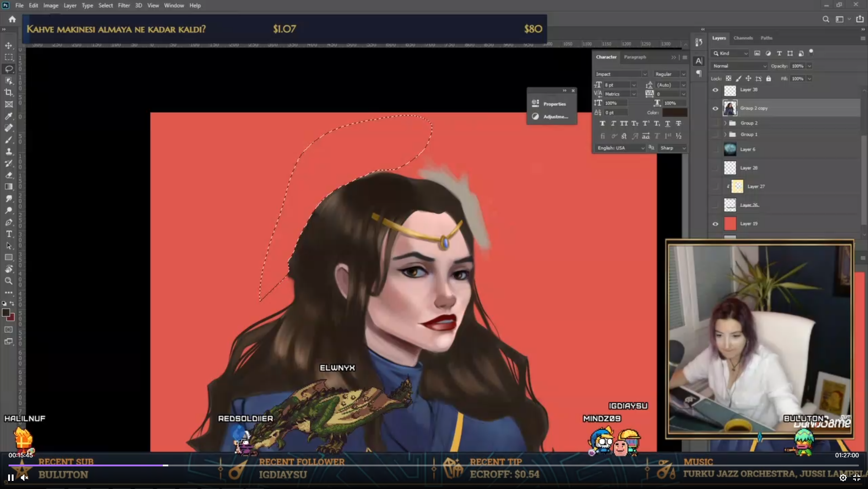Screen dimensions: 868x489
Task: Open the English: USA language dropdown
Action: coord(620,148)
